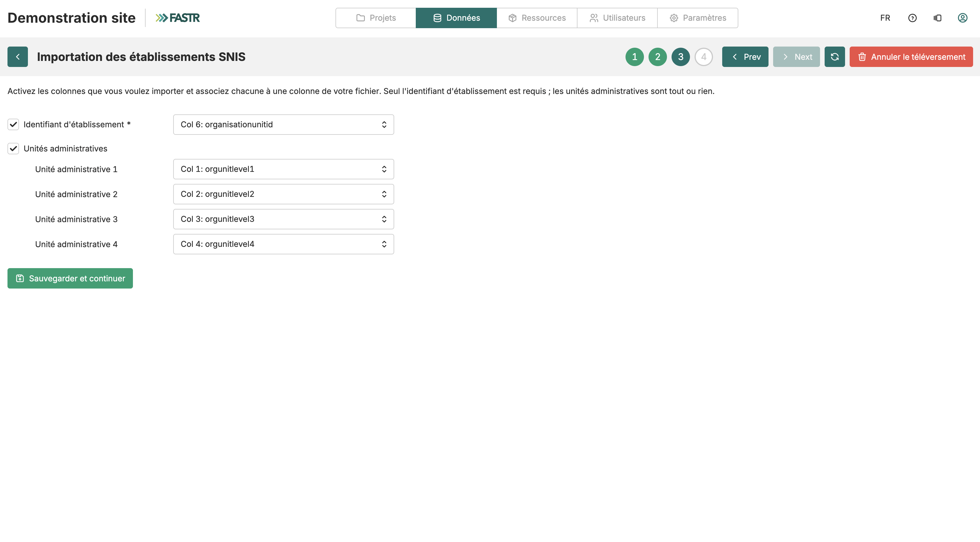Screen dimensions: 980x542
Task: Open the help question mark icon
Action: [912, 18]
